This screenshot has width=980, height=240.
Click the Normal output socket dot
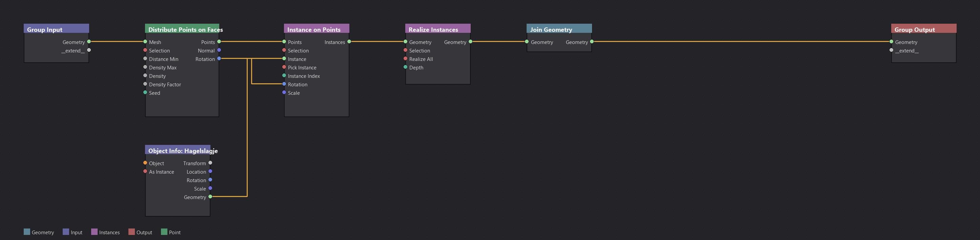219,50
